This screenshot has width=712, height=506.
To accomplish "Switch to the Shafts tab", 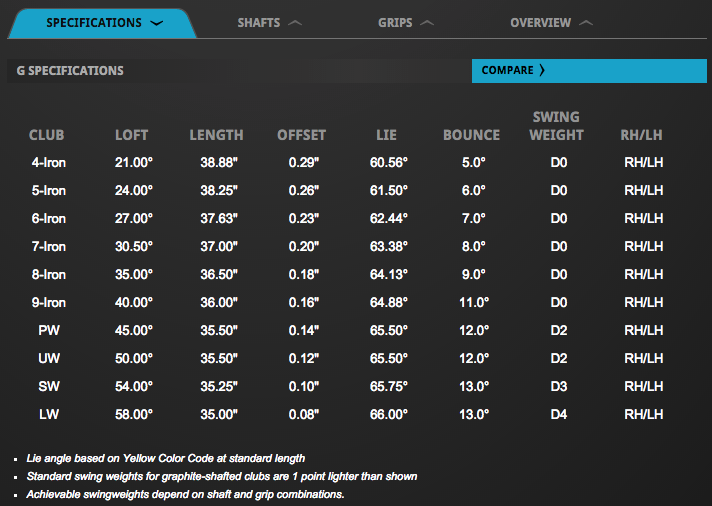I will tap(258, 22).
